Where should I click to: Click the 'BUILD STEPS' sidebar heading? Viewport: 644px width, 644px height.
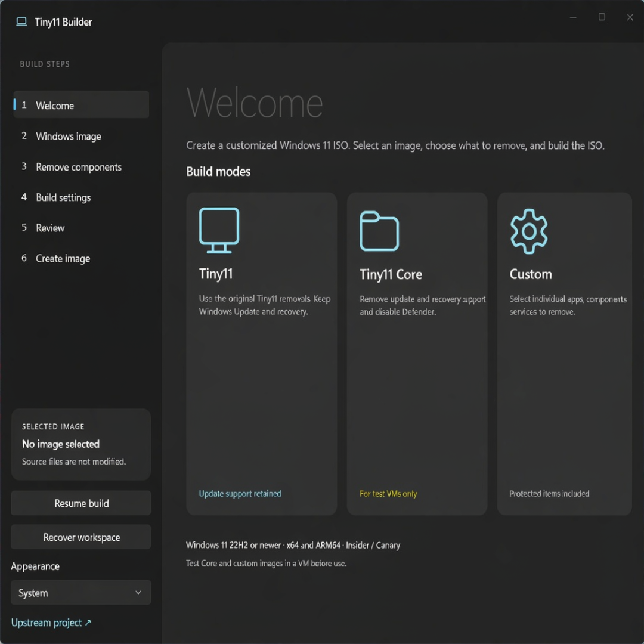45,64
